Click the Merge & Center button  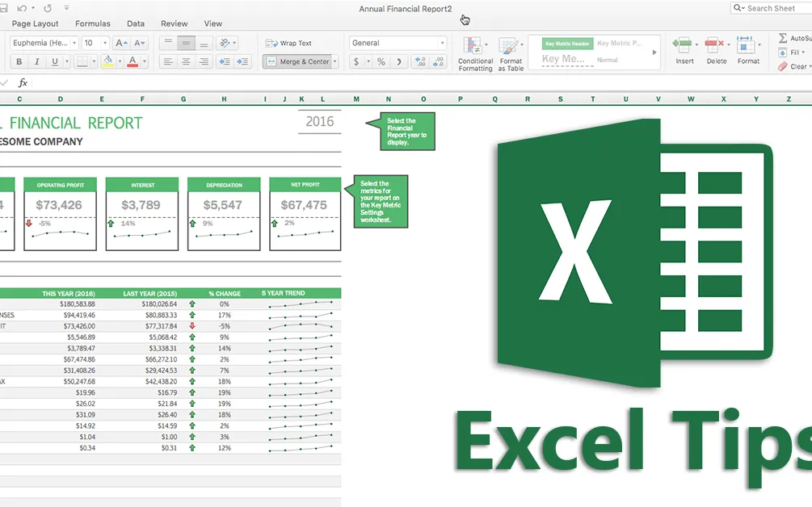pyautogui.click(x=298, y=61)
